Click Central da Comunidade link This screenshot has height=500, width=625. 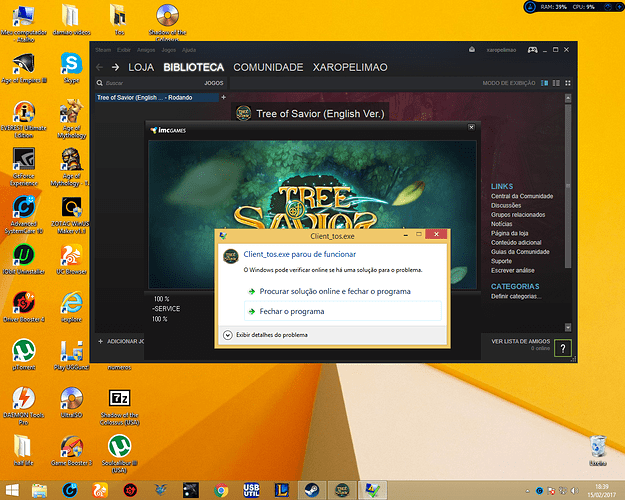tap(522, 196)
